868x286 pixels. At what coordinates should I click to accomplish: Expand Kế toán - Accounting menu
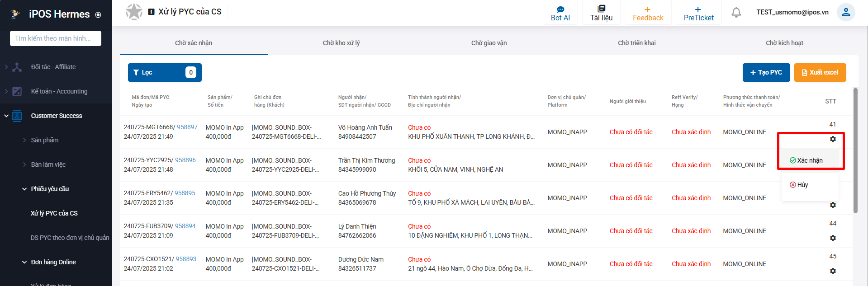(x=6, y=91)
